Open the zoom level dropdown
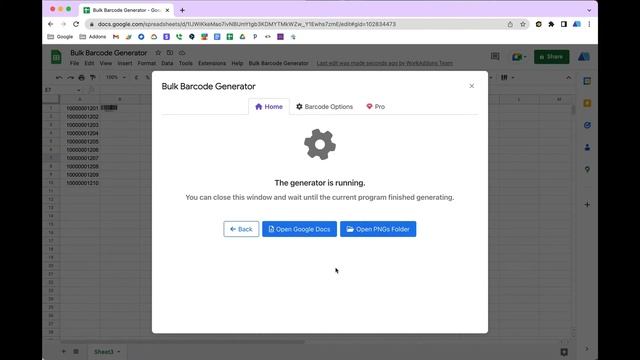Viewport: 640px width, 360px height. coord(116,77)
